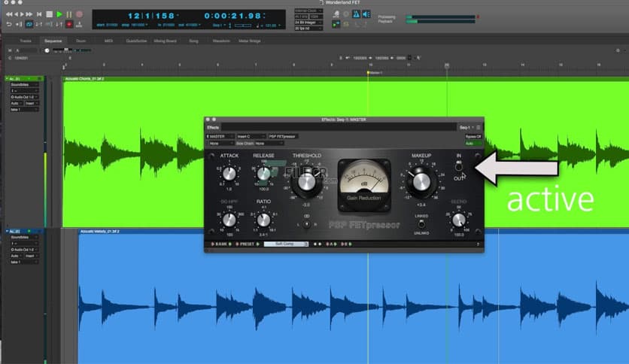Image resolution: width=629 pixels, height=364 pixels.
Task: Open the Effects window hamburger menu
Action: pos(479,128)
